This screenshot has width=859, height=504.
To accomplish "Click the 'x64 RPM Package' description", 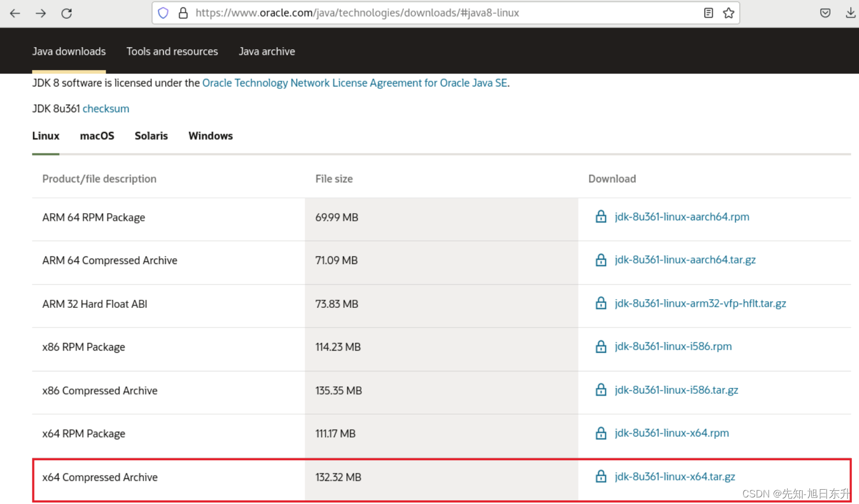I will (x=84, y=434).
